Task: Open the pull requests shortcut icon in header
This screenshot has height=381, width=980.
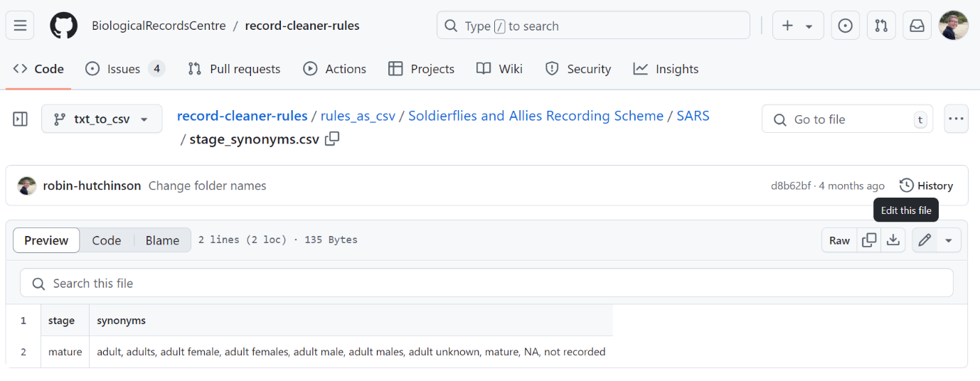Action: (881, 26)
